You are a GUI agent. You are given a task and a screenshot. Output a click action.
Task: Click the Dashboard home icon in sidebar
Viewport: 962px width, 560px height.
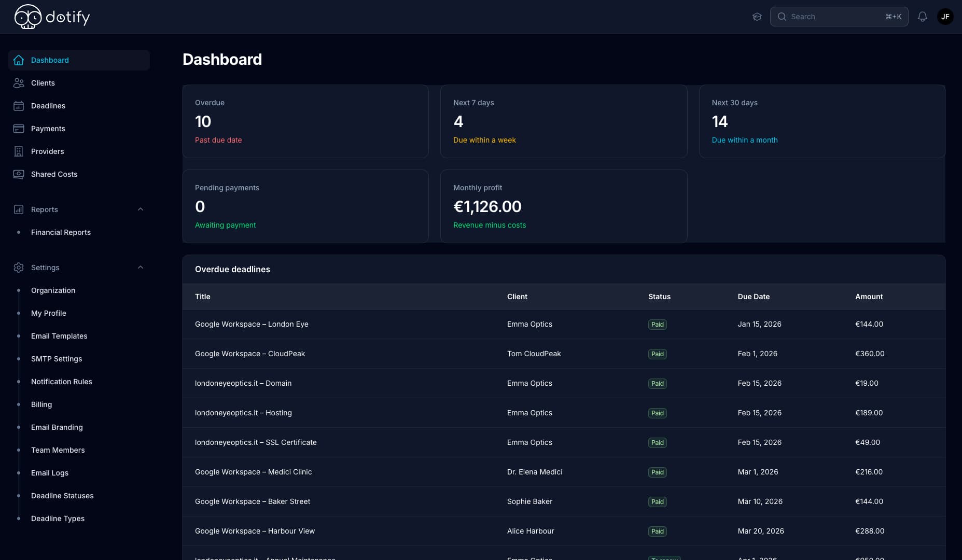point(19,60)
